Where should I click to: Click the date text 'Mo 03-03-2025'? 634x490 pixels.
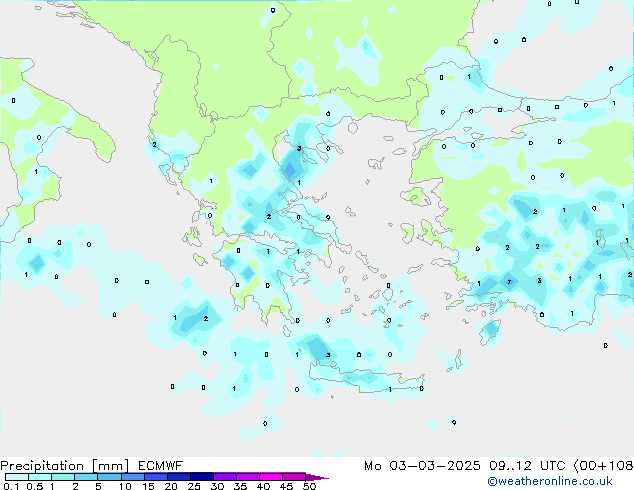pyautogui.click(x=422, y=466)
